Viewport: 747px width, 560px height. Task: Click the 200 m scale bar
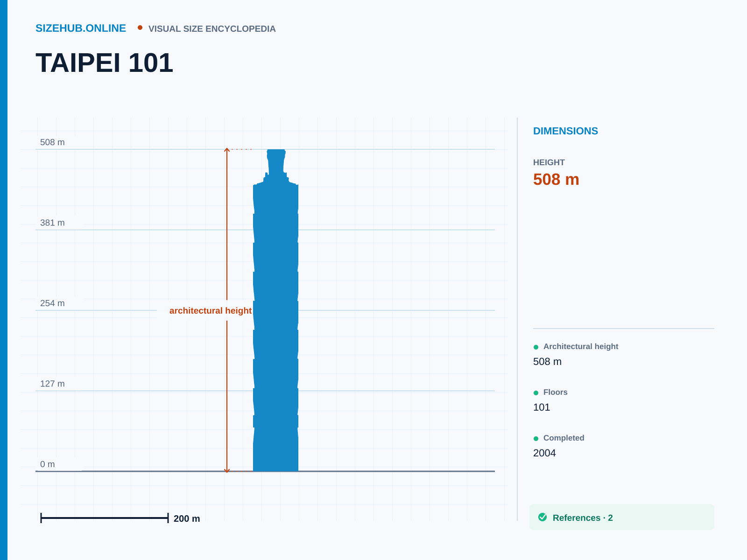105,518
